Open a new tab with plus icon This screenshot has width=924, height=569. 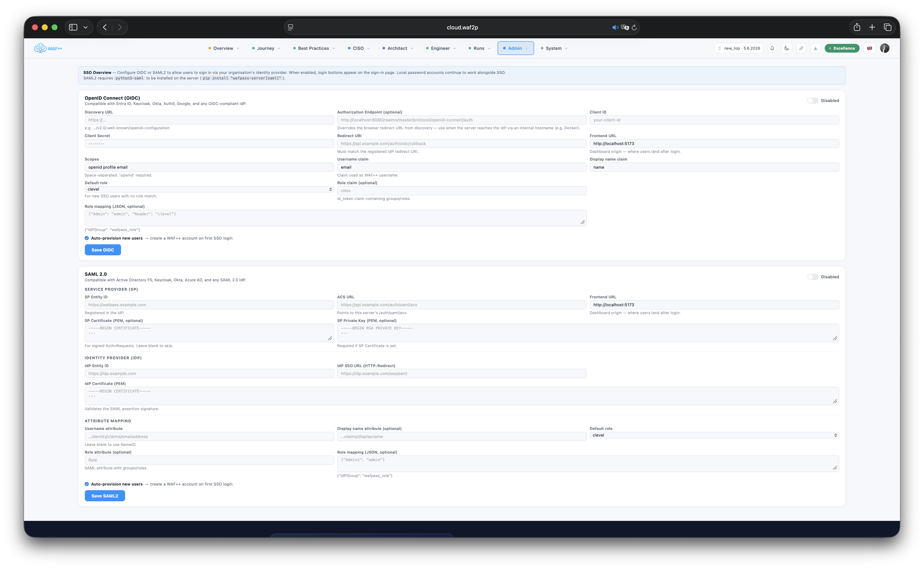872,27
